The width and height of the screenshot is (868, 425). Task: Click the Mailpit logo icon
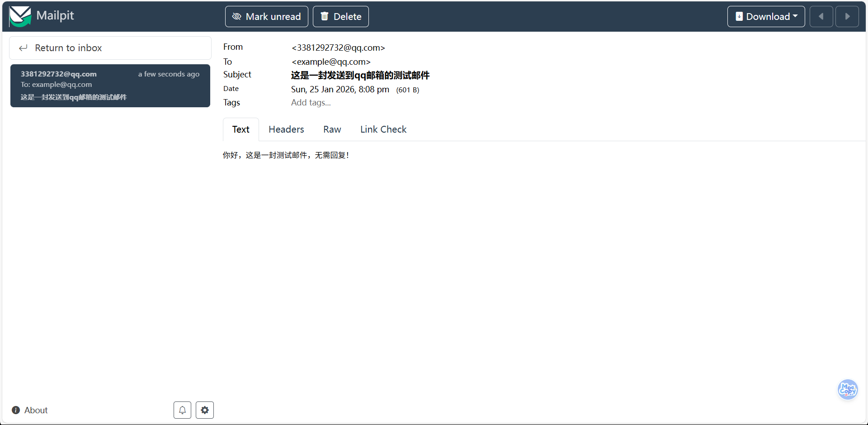pyautogui.click(x=20, y=16)
